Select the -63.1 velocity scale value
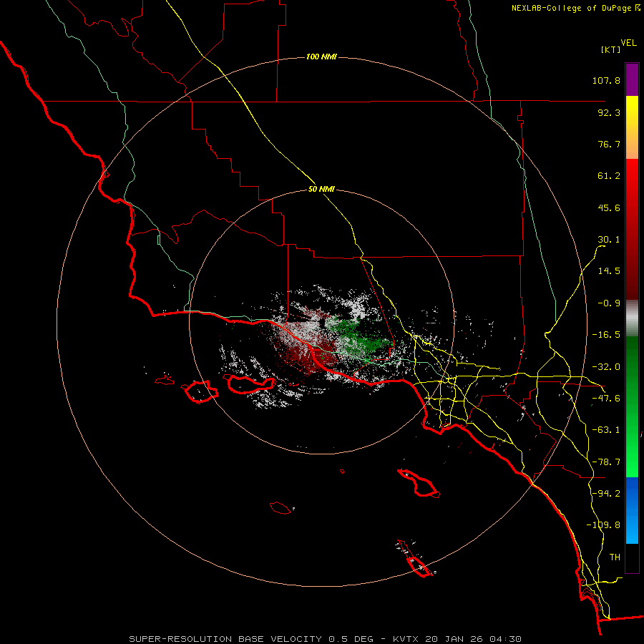Image resolution: width=644 pixels, height=644 pixels. [x=606, y=430]
